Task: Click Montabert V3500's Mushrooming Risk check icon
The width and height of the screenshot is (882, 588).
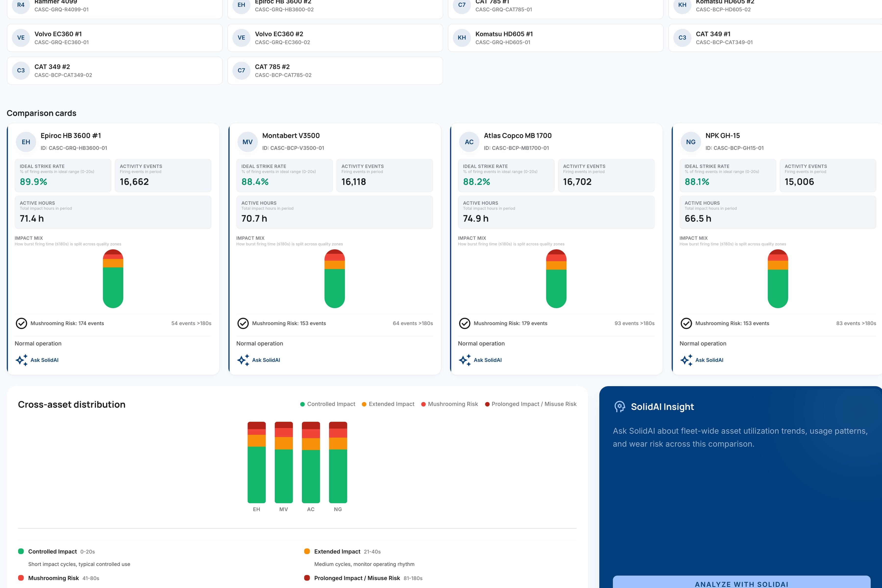Action: (x=243, y=323)
